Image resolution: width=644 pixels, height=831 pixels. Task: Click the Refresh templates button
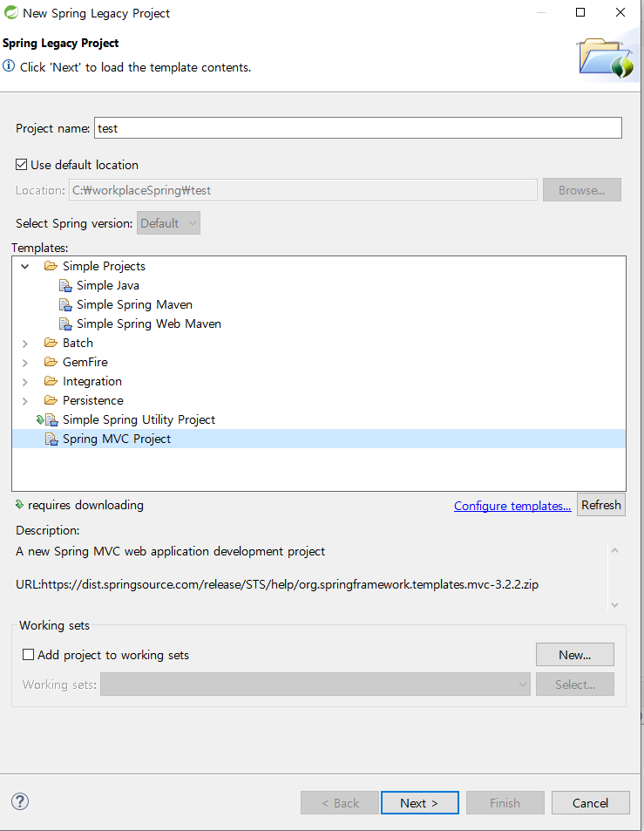pyautogui.click(x=601, y=505)
